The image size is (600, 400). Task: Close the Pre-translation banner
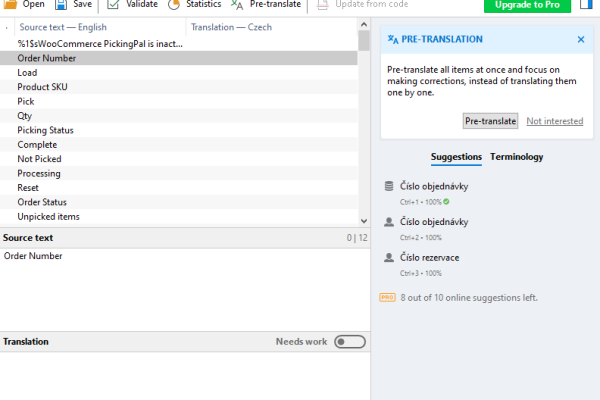(x=581, y=39)
